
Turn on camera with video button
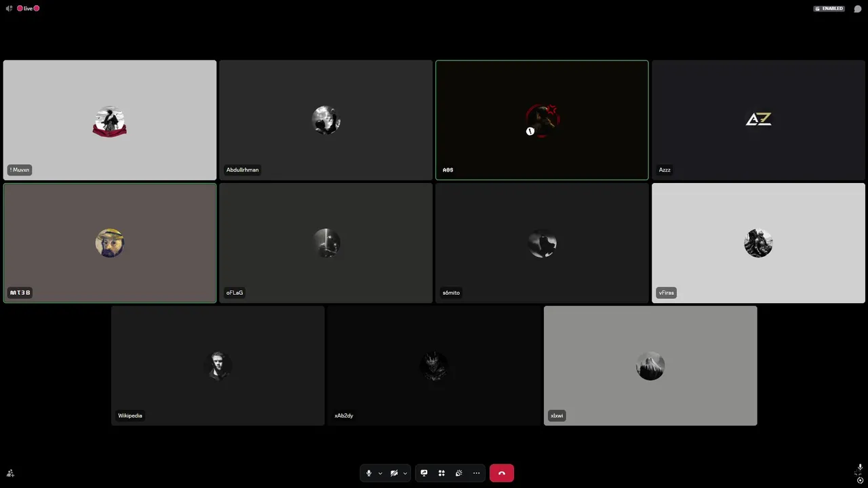(x=394, y=473)
